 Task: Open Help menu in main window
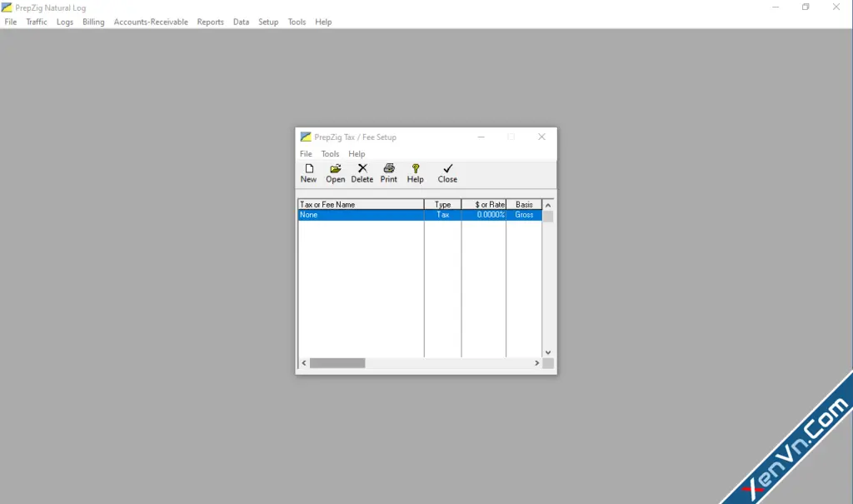(323, 22)
